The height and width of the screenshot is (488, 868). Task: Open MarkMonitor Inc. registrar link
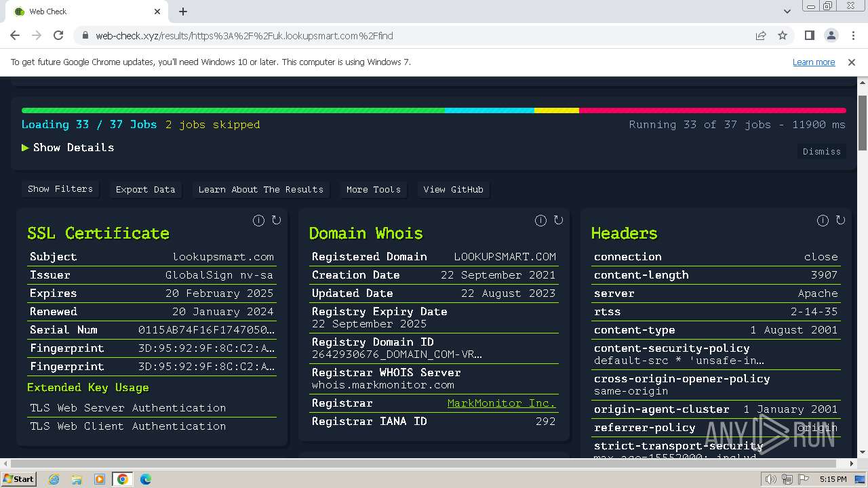(501, 403)
